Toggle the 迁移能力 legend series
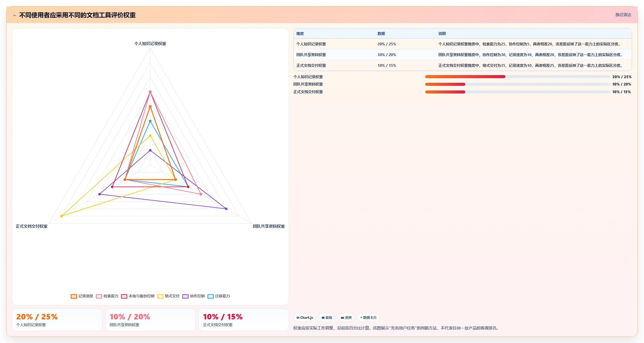Image resolution: width=644 pixels, height=343 pixels. click(x=219, y=296)
